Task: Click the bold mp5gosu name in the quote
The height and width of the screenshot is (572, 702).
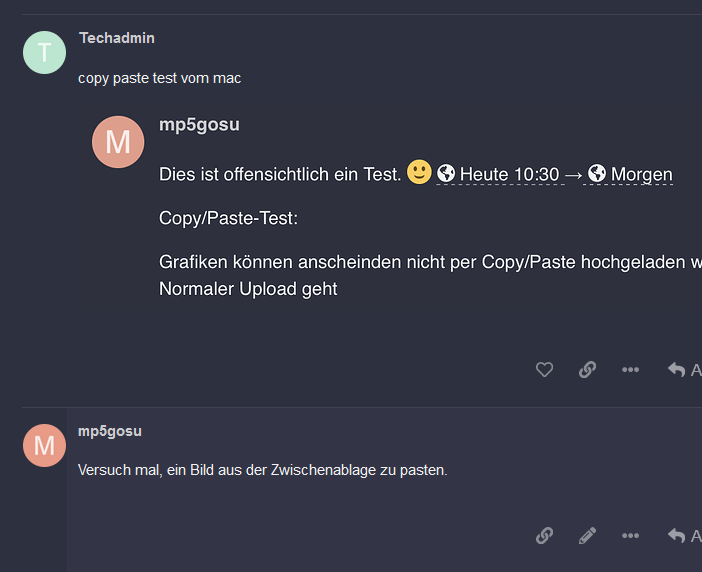Action: point(199,125)
